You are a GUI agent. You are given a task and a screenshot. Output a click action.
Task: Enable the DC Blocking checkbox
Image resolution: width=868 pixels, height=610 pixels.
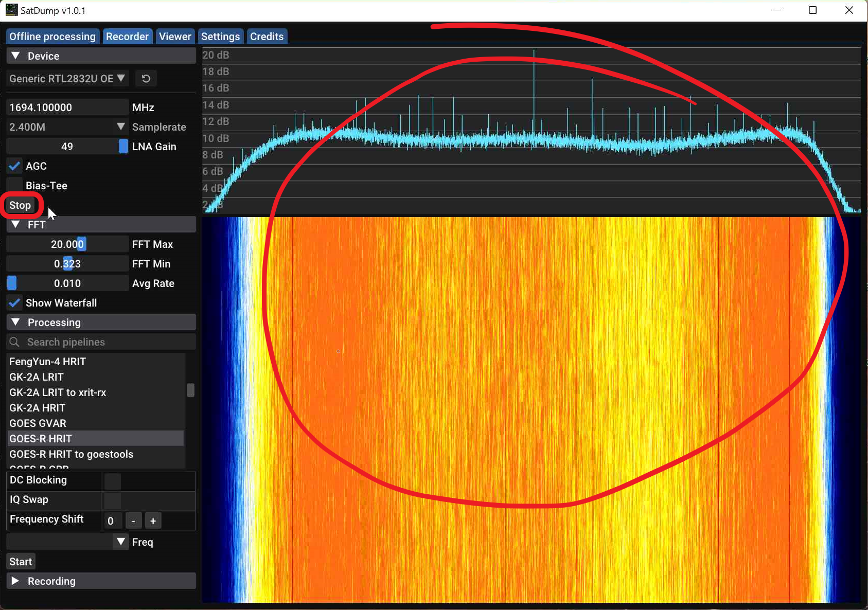coord(113,481)
